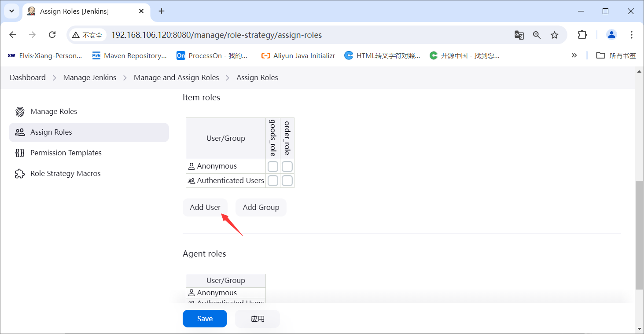Click the Manage Roles fingerprint icon
The height and width of the screenshot is (334, 644).
point(20,112)
